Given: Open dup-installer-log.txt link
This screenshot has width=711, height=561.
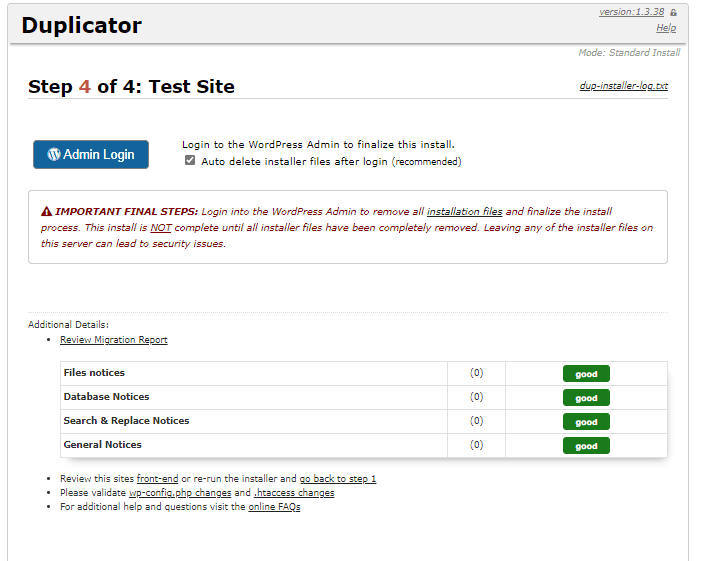Looking at the screenshot, I should [623, 86].
